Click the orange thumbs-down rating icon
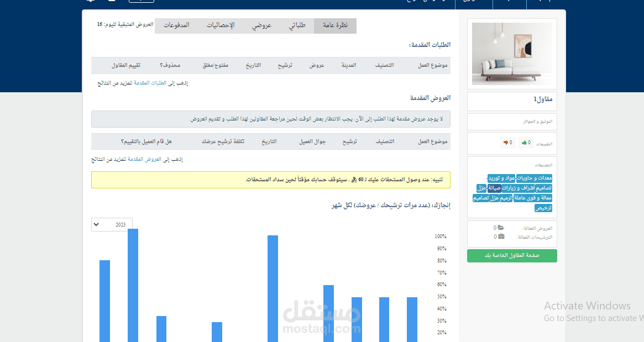The image size is (644, 342). click(506, 143)
